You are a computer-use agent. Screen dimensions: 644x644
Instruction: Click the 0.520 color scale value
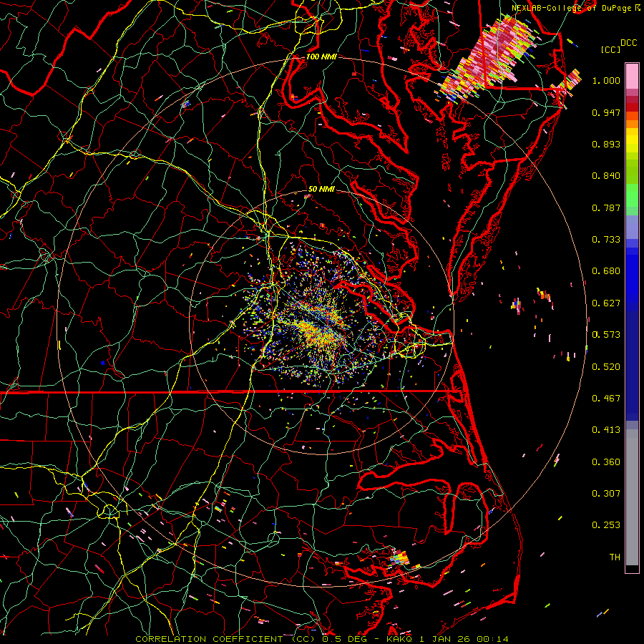[x=606, y=367]
